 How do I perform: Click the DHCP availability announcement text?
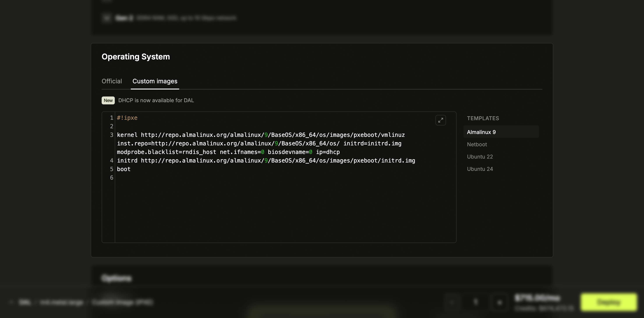pyautogui.click(x=156, y=100)
